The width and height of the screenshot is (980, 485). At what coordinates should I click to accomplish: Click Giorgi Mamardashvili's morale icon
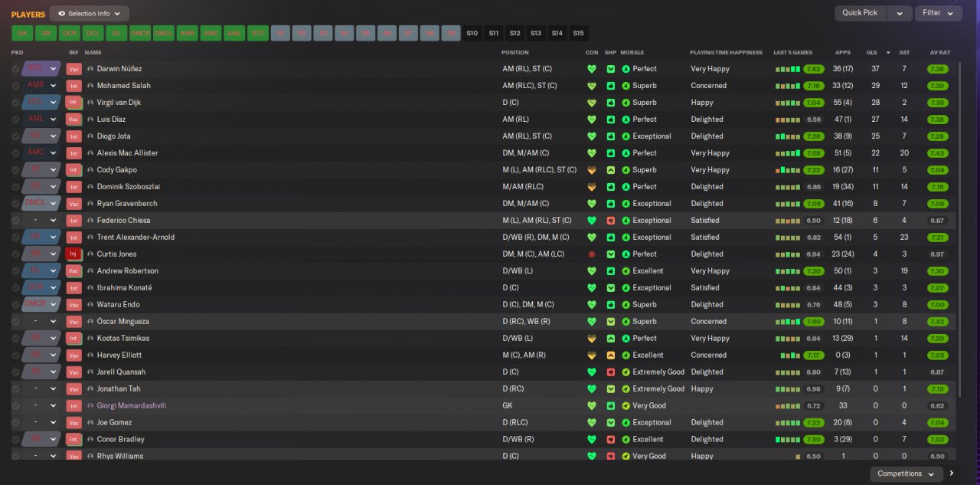(626, 406)
